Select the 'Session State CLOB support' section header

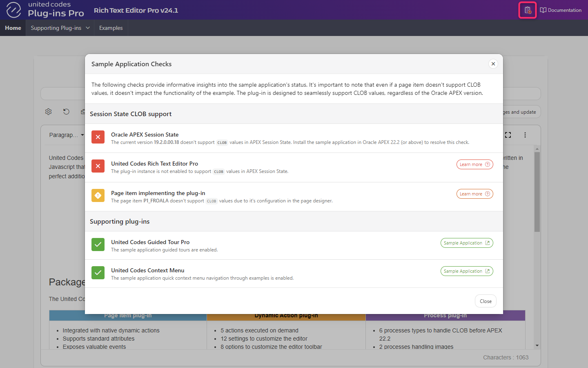[x=131, y=114]
